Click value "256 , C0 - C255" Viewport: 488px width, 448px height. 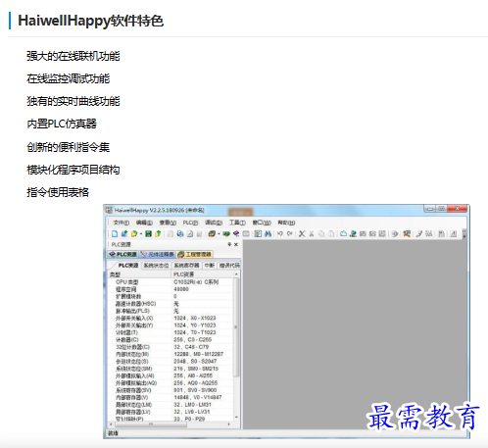(193, 339)
